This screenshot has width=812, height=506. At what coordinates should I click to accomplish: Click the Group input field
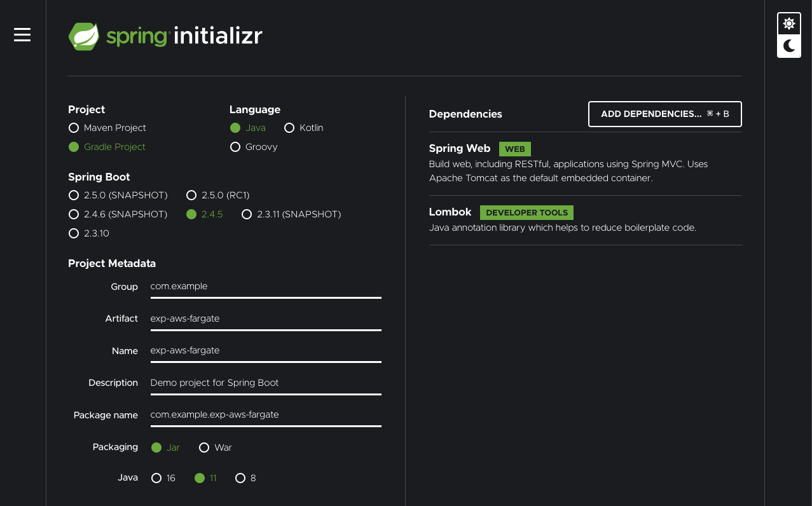pos(266,287)
